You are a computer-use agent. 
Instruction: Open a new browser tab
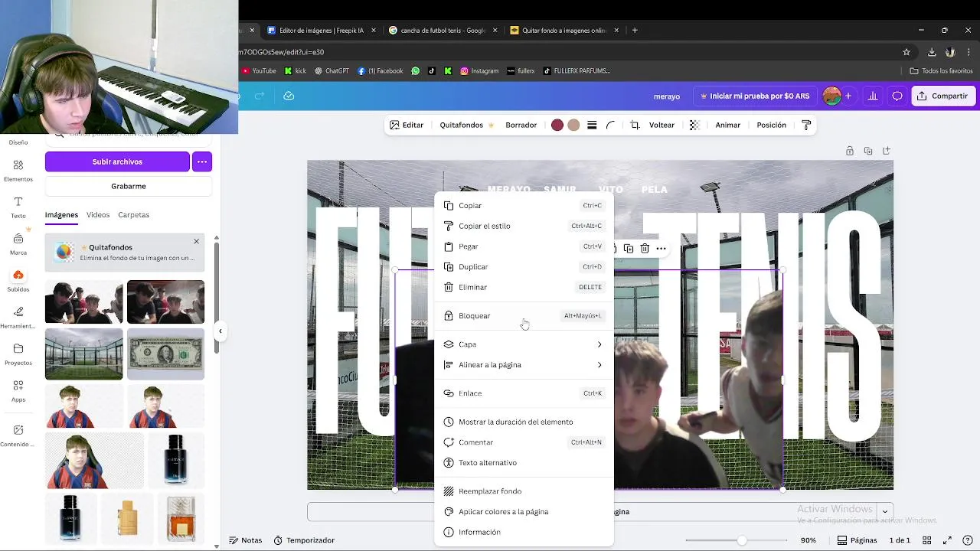tap(635, 31)
